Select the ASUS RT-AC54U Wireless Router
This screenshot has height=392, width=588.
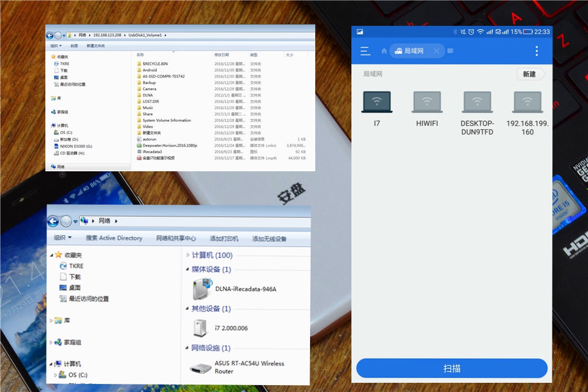click(x=237, y=367)
